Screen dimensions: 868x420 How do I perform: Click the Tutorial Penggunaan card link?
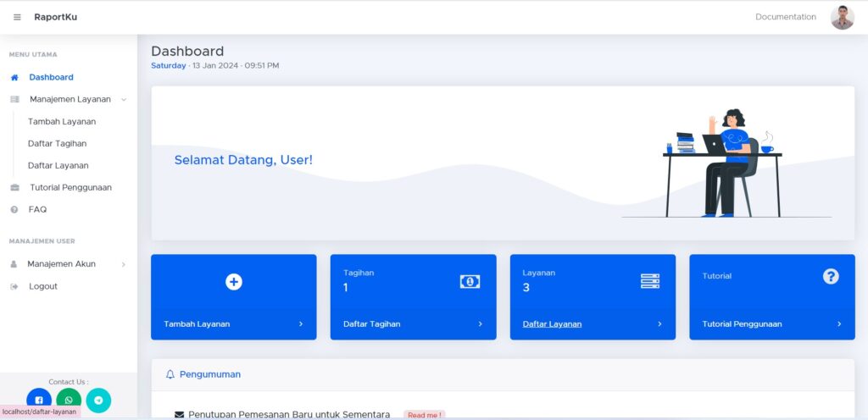743,324
